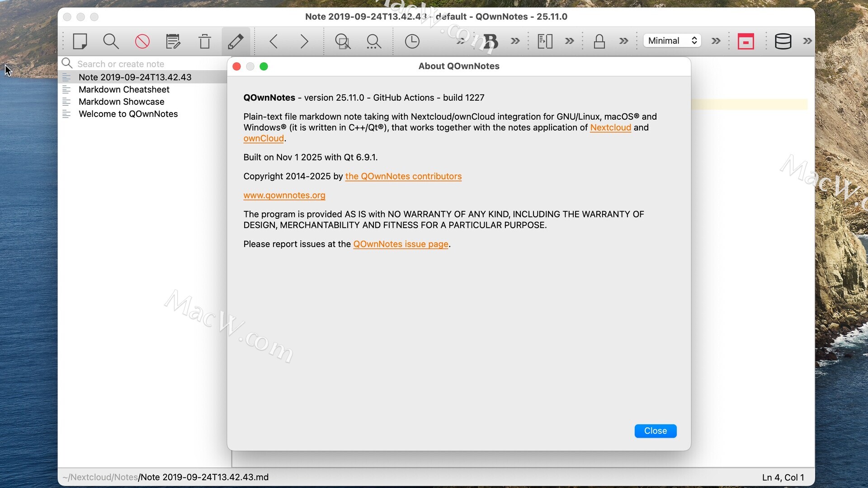The width and height of the screenshot is (868, 488).
Task: Open the Nextcloud hyperlink
Action: point(610,127)
